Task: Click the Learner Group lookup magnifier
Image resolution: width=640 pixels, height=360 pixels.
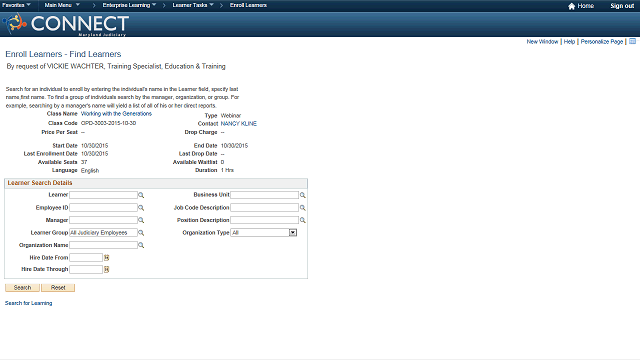Action: click(x=141, y=233)
